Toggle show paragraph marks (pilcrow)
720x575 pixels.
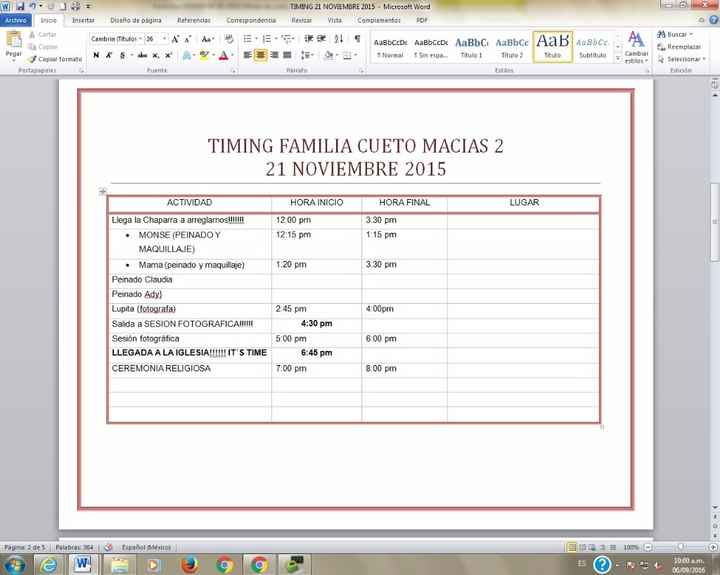click(x=357, y=39)
